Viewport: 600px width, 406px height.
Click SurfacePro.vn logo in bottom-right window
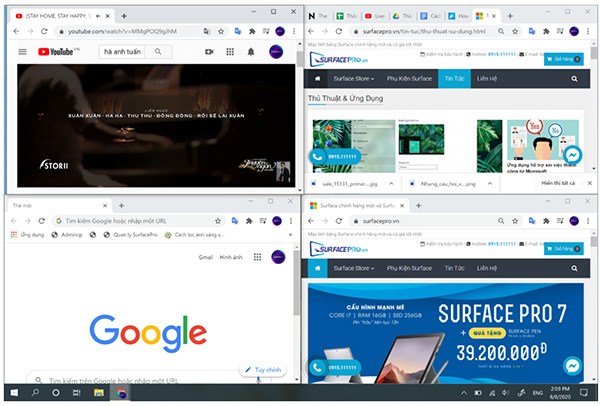tap(339, 249)
